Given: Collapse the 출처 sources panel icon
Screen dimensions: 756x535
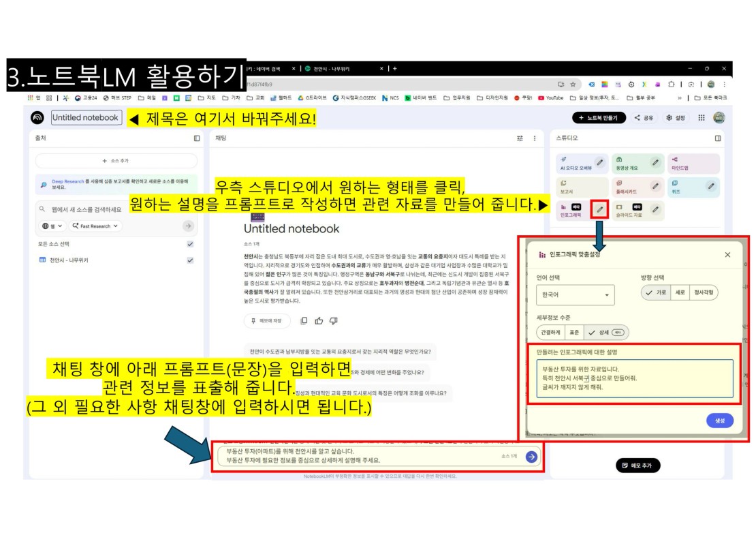Looking at the screenshot, I should 197,138.
